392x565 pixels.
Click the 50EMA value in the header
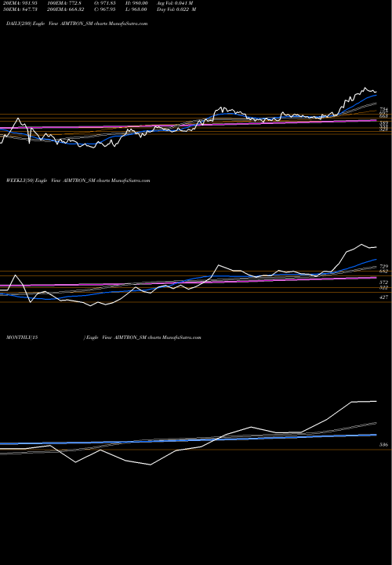(x=20, y=9)
